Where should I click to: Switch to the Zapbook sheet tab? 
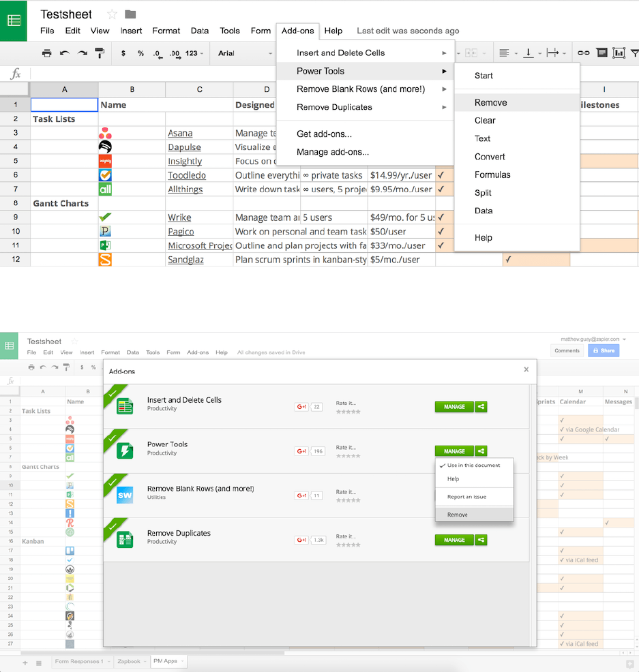(129, 661)
